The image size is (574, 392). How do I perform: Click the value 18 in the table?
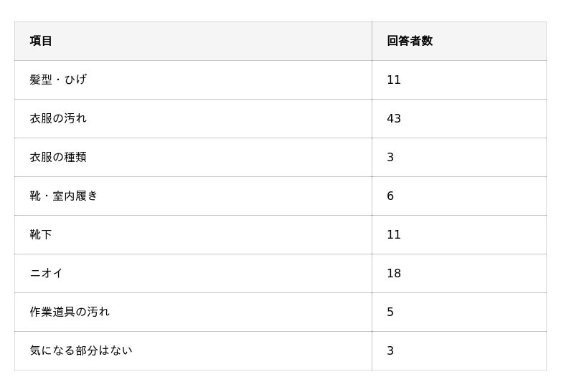[394, 273]
